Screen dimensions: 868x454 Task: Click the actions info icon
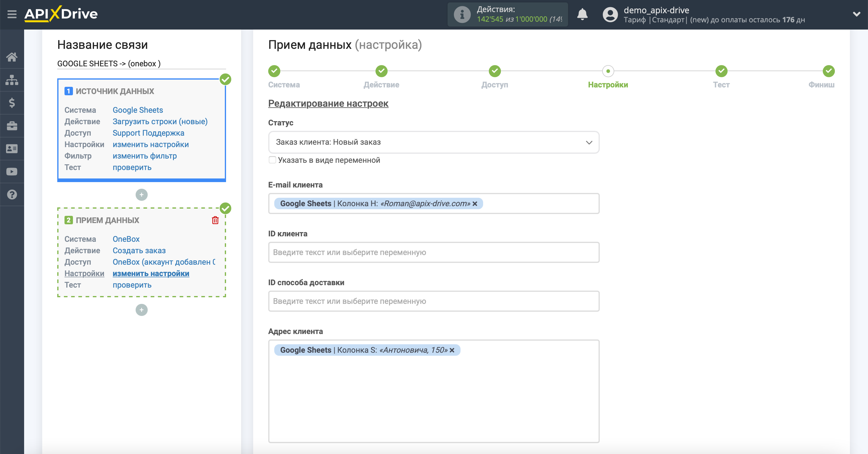point(462,14)
